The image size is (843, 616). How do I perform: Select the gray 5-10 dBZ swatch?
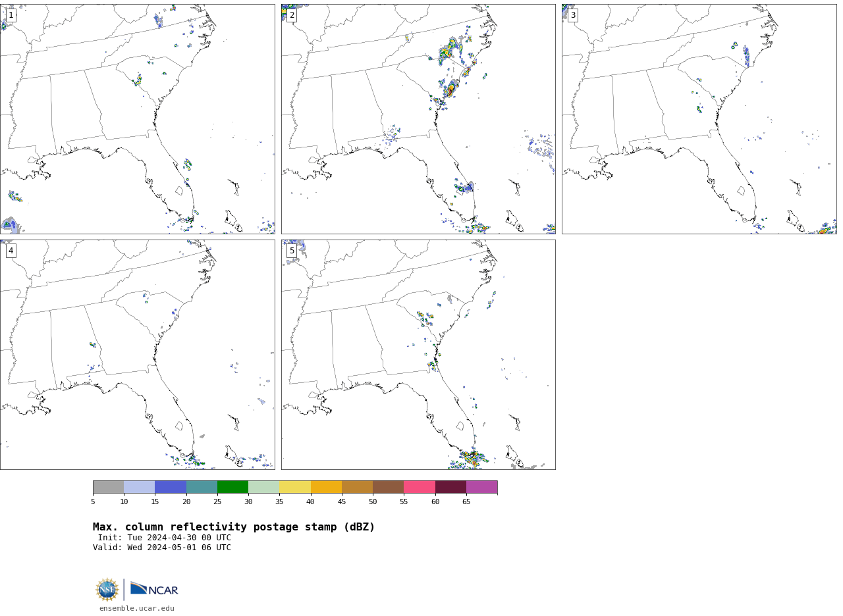click(x=108, y=487)
